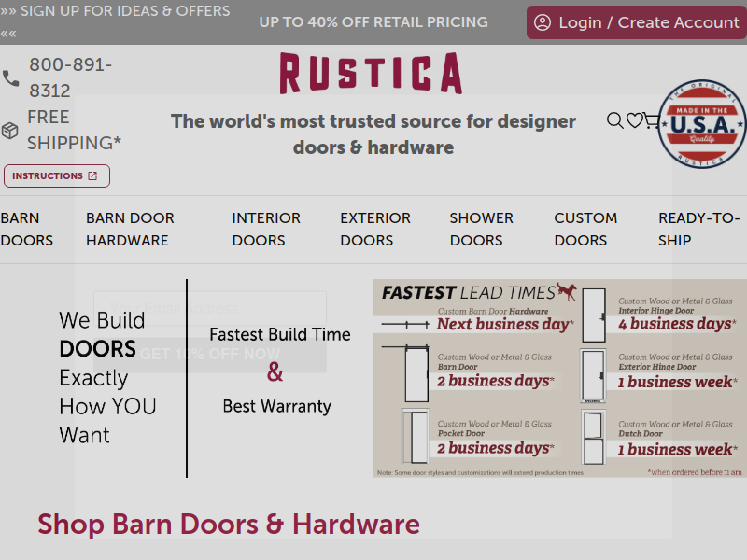The width and height of the screenshot is (747, 560).
Task: Click the Fastest Lead Times banner image
Action: 560,378
